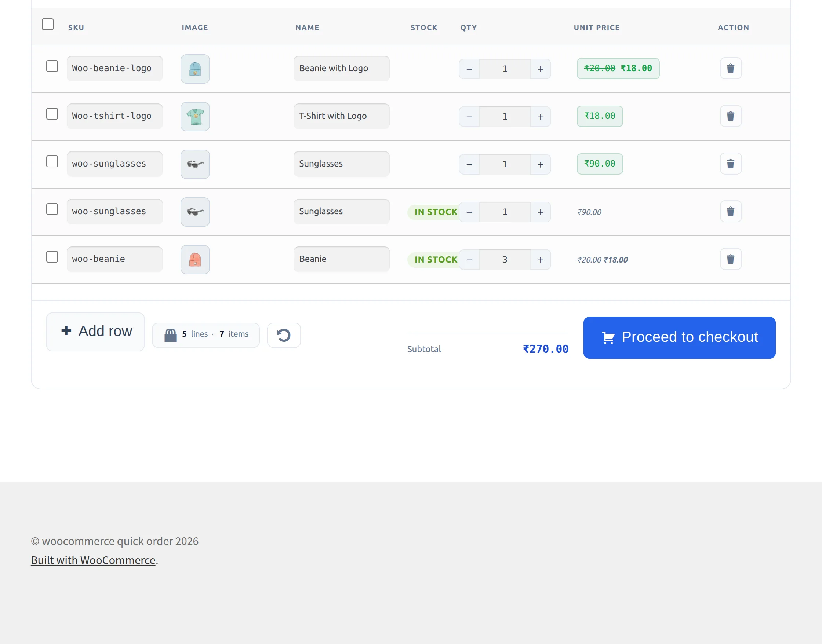Decrease quantity for In Stock Sunglasses row
822x644 pixels.
(x=469, y=212)
